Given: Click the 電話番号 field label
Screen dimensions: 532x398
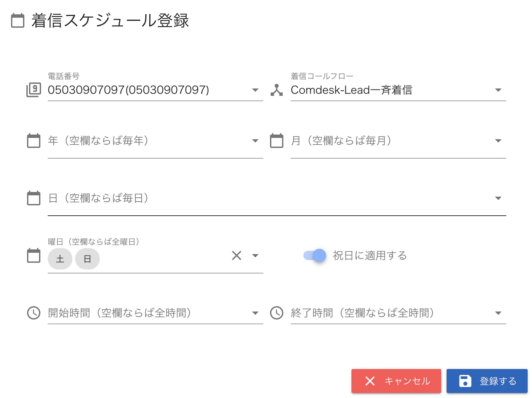Looking at the screenshot, I should (x=64, y=76).
